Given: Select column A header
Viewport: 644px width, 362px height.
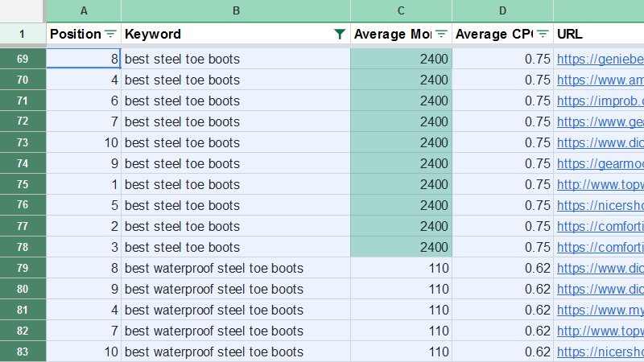Looking at the screenshot, I should 84,10.
